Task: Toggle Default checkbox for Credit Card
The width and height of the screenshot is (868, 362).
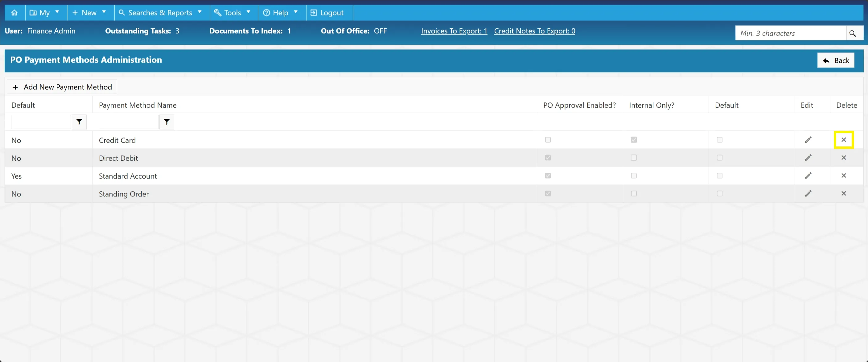Action: tap(720, 140)
